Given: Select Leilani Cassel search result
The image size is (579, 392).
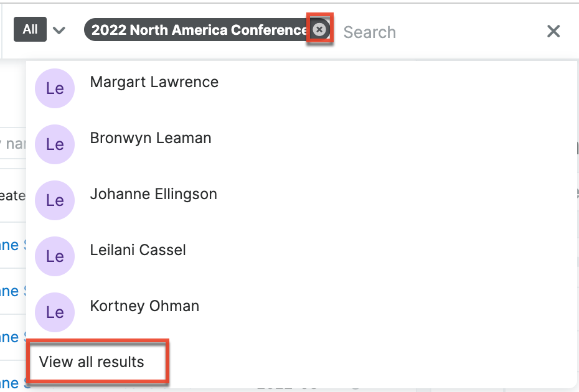Looking at the screenshot, I should point(138,250).
